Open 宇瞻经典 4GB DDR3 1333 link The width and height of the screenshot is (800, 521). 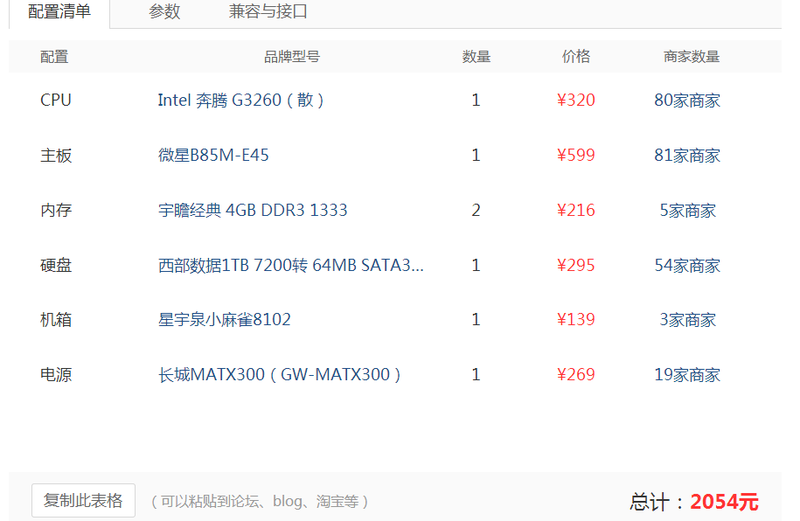(x=253, y=210)
